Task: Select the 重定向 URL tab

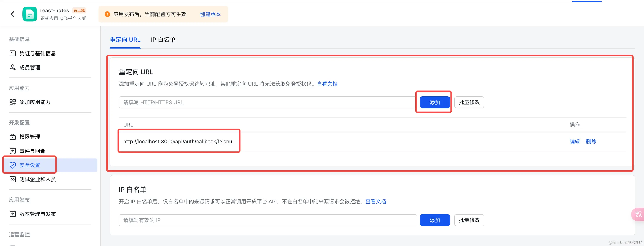Action: [125, 40]
